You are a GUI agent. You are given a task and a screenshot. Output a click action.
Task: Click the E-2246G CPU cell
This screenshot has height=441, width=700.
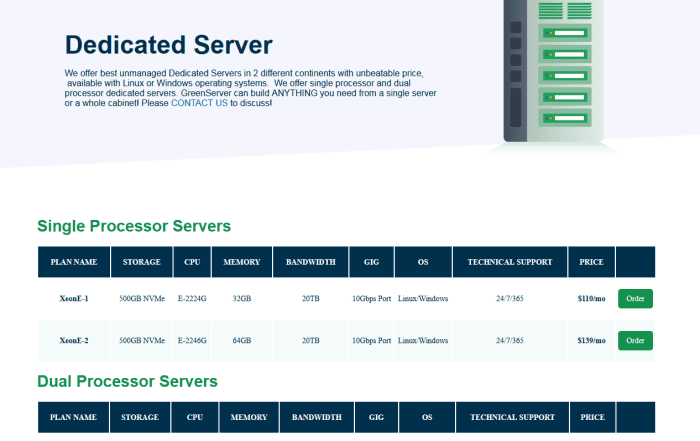pyautogui.click(x=192, y=340)
